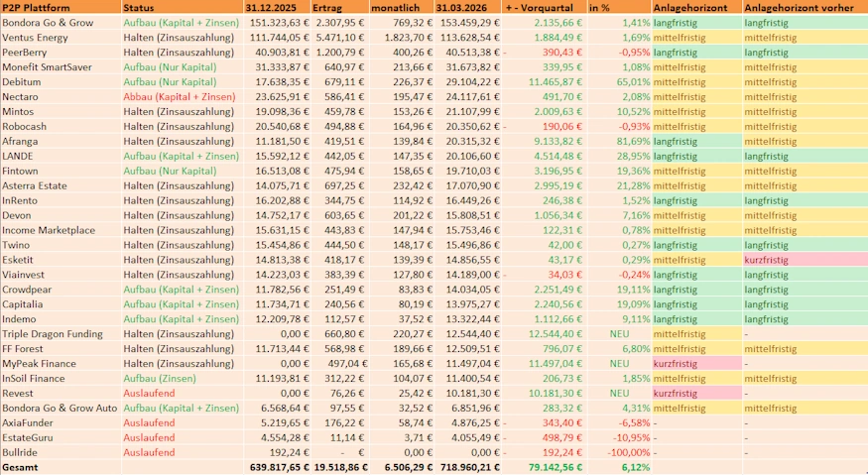The height and width of the screenshot is (475, 868).
Task: Select the 'FF Forest' platform cell
Action: [x=61, y=349]
